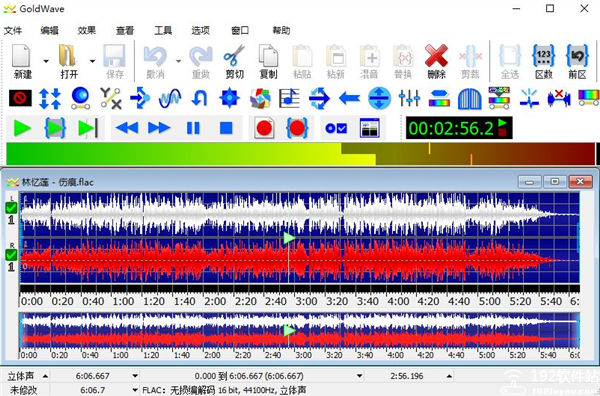Open the 区数 selection count icon

click(543, 61)
